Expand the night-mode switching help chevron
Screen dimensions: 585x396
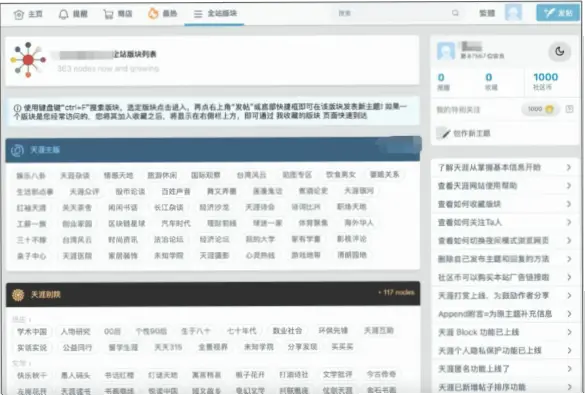tap(569, 240)
